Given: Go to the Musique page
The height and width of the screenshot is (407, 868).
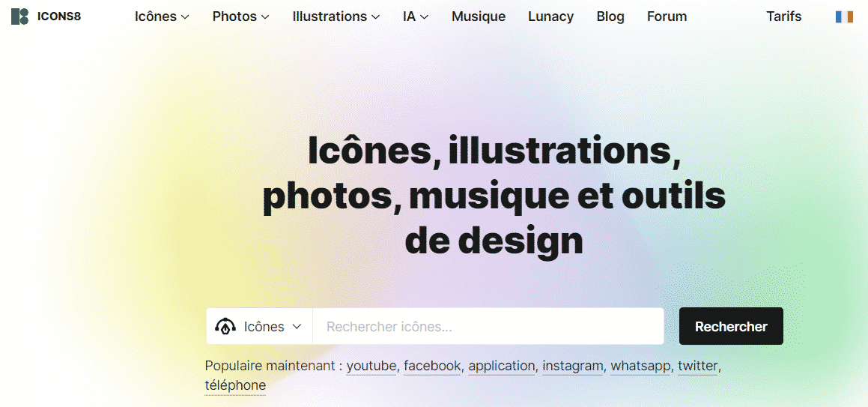Looking at the screenshot, I should (x=478, y=16).
